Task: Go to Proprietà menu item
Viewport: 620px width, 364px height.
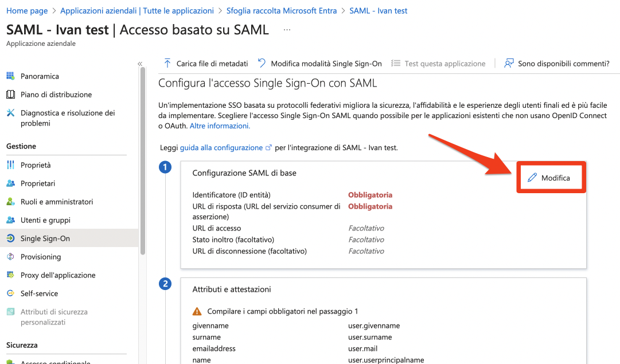Action: pos(36,165)
